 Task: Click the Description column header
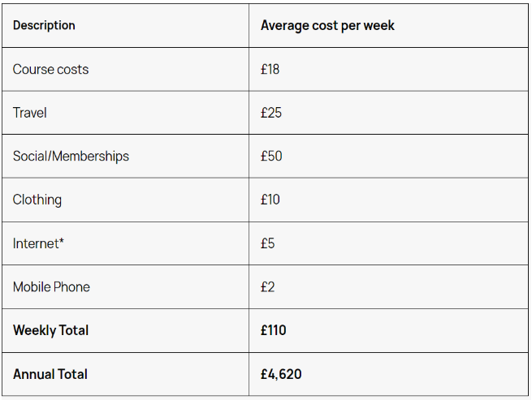tap(44, 25)
